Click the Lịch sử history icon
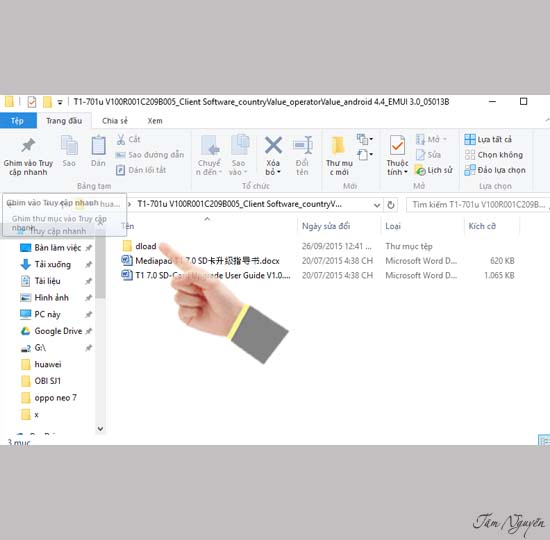550x540 pixels. [x=420, y=170]
